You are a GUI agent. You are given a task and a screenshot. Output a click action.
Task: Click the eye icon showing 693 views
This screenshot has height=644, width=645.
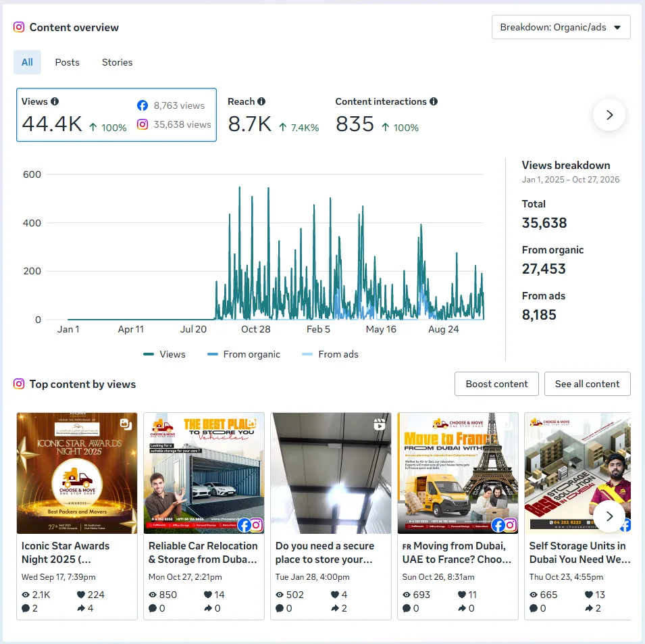point(407,595)
